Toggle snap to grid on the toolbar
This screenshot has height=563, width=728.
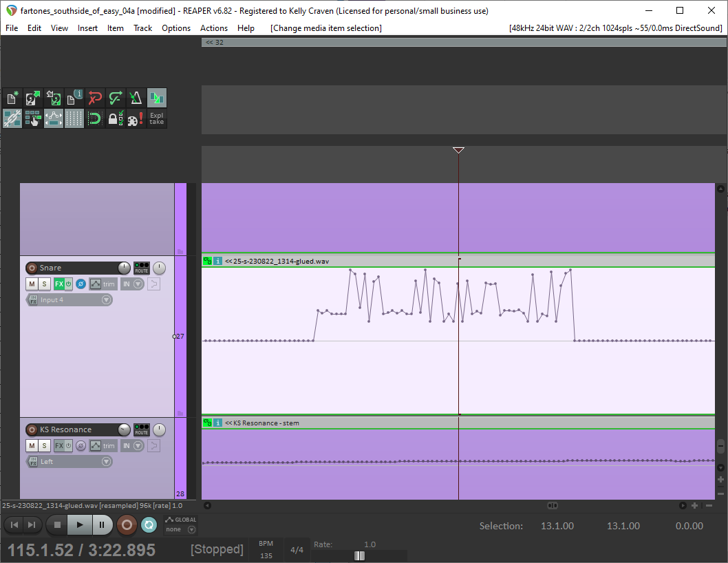pyautogui.click(x=74, y=118)
